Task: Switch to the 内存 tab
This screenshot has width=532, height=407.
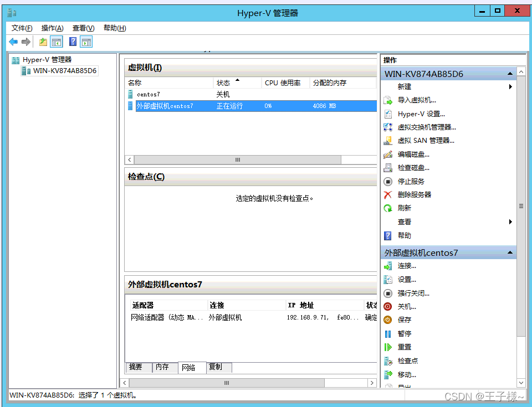Action: click(165, 367)
